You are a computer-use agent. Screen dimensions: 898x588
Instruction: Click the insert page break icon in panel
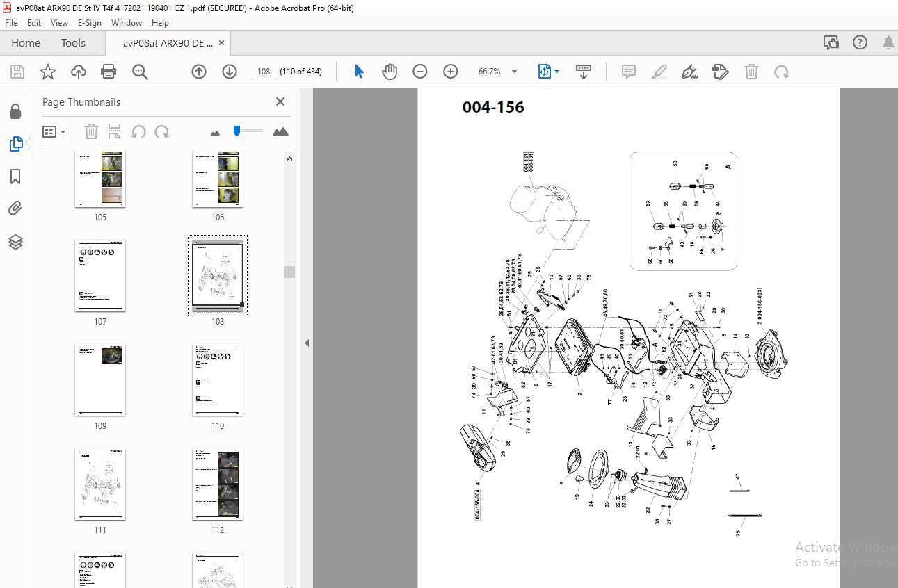pos(115,131)
